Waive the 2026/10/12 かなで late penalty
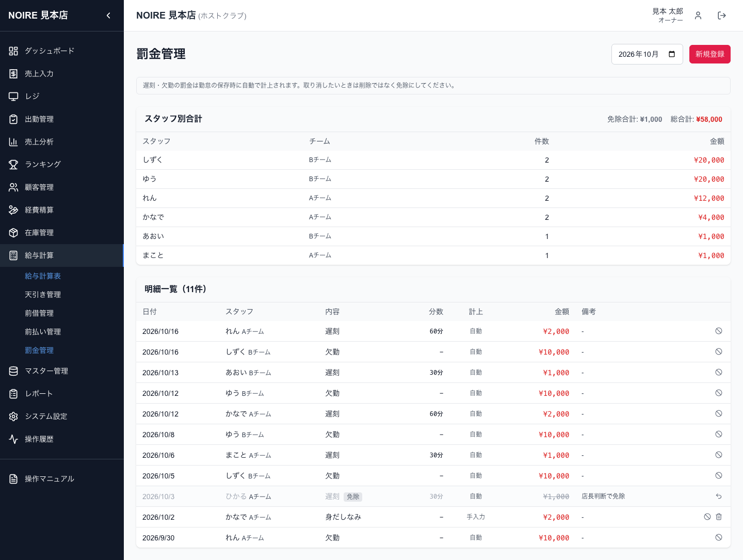The image size is (743, 560). click(x=719, y=413)
